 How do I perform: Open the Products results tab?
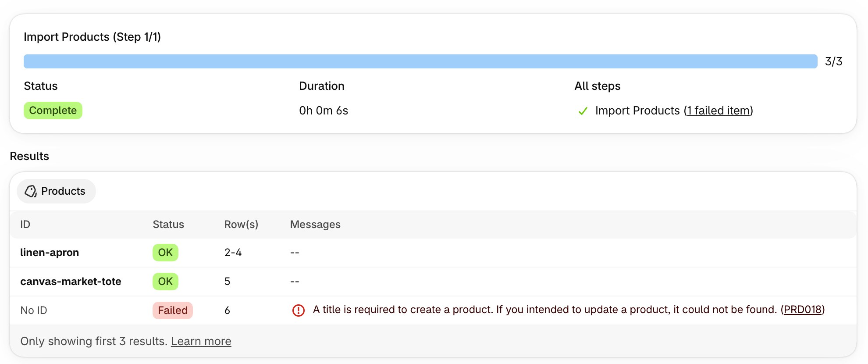[x=56, y=191]
